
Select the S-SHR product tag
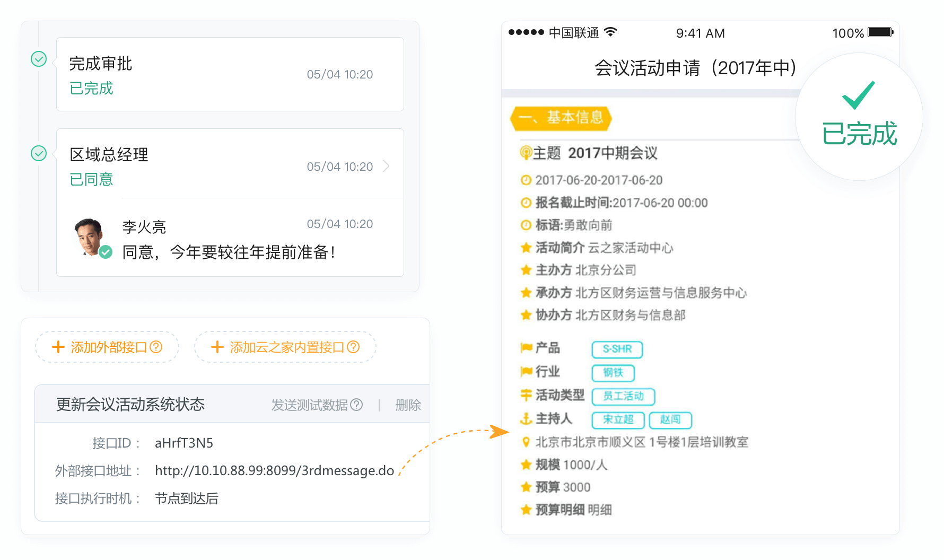click(x=617, y=349)
